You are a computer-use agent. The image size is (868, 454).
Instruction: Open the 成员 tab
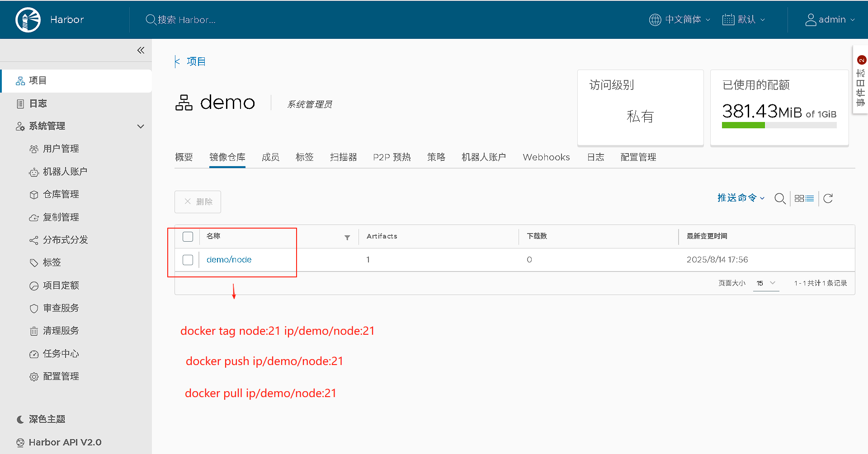click(x=270, y=157)
